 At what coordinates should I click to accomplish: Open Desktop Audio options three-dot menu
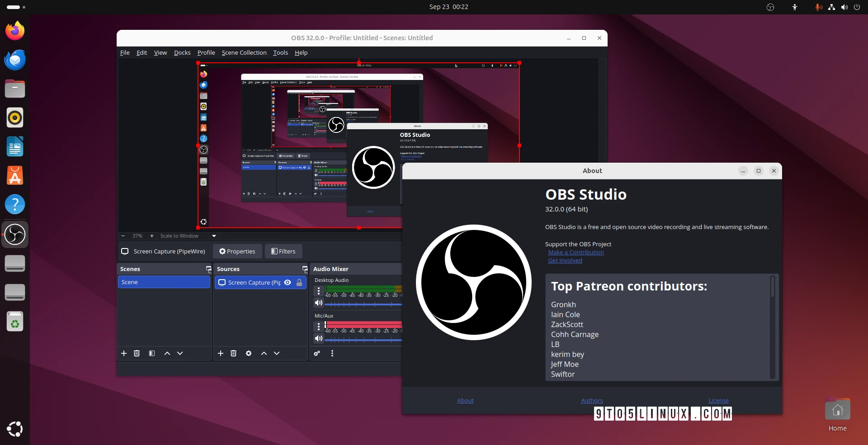(x=319, y=291)
